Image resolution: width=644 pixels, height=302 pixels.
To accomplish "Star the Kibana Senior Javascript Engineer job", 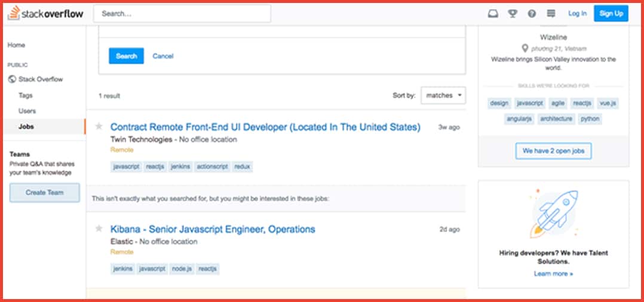I will (99, 229).
